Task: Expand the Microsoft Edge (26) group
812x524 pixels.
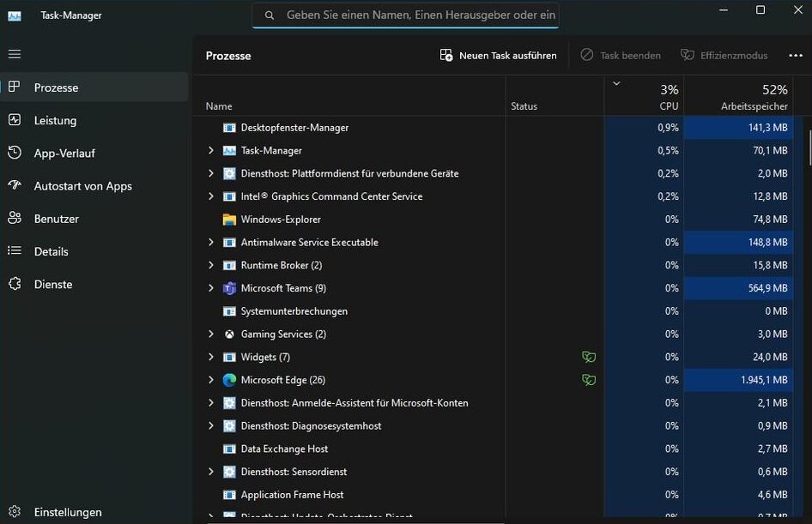Action: coord(211,380)
